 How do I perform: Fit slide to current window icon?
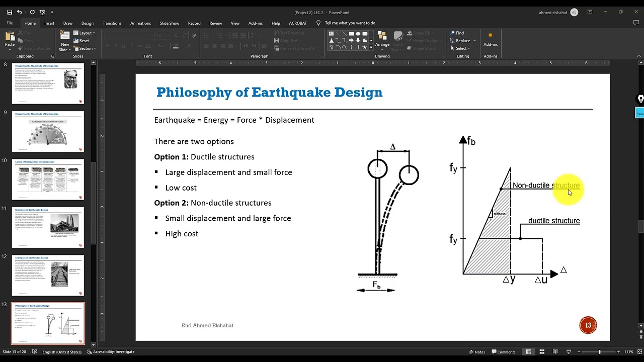coord(639,352)
